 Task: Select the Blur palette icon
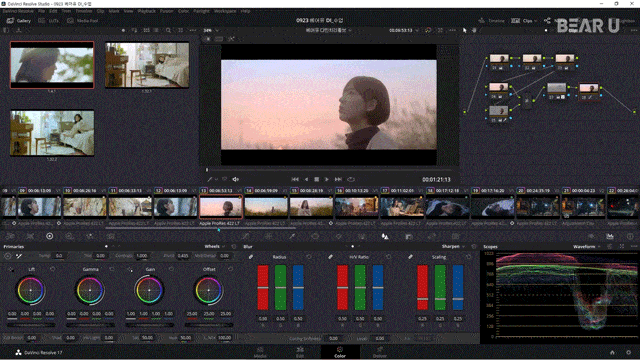pyautogui.click(x=385, y=236)
